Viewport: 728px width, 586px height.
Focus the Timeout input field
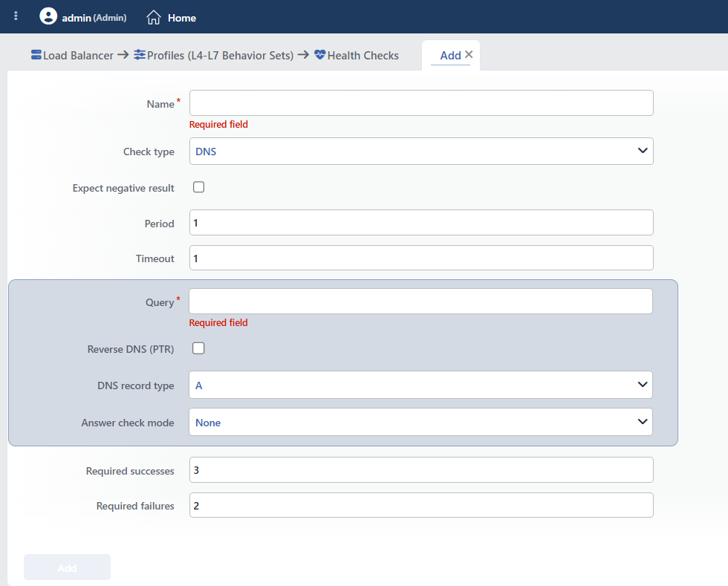421,258
